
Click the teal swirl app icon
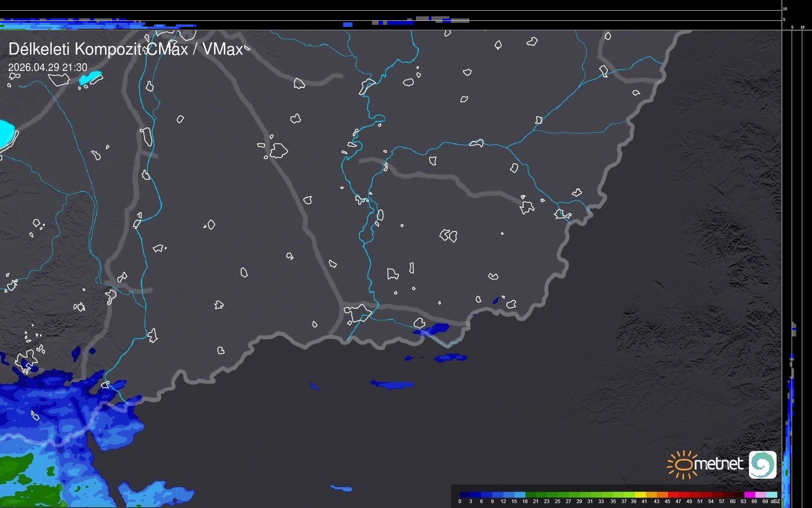[762, 464]
